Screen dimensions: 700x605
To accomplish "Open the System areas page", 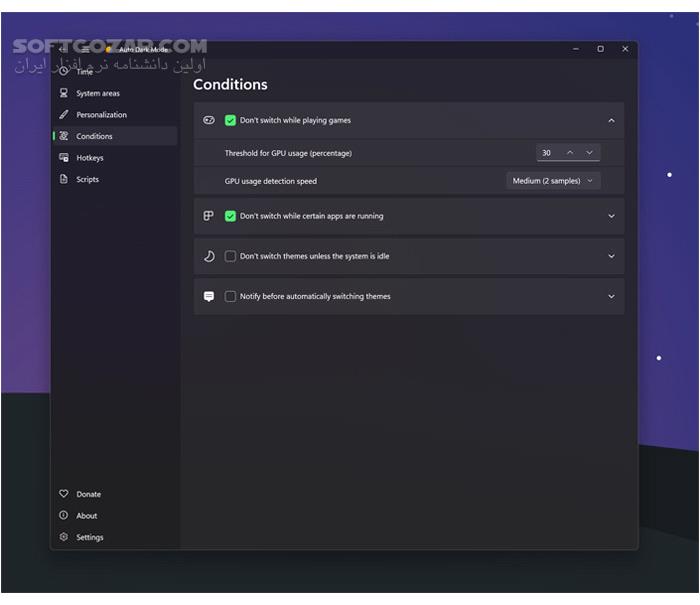I will click(115, 93).
